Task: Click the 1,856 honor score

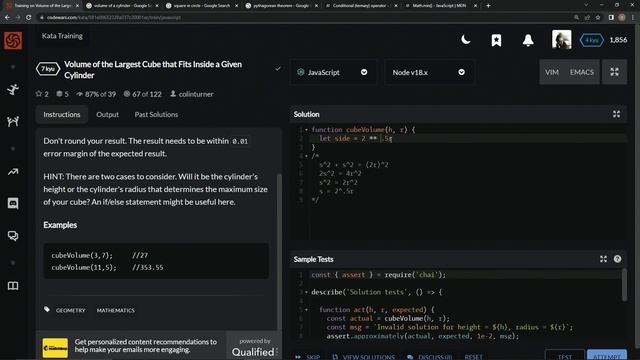Action: point(618,40)
